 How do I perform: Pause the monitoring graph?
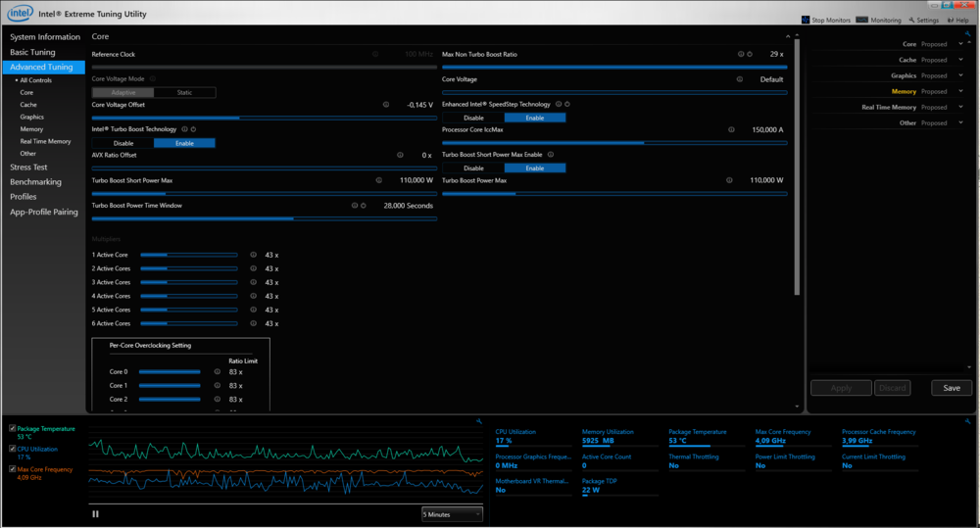(95, 513)
